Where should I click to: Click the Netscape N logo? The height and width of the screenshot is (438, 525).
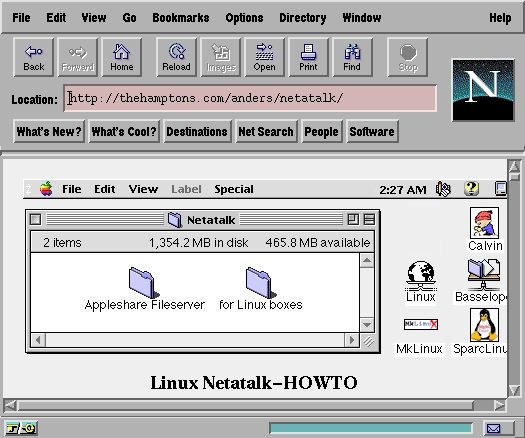[x=483, y=90]
